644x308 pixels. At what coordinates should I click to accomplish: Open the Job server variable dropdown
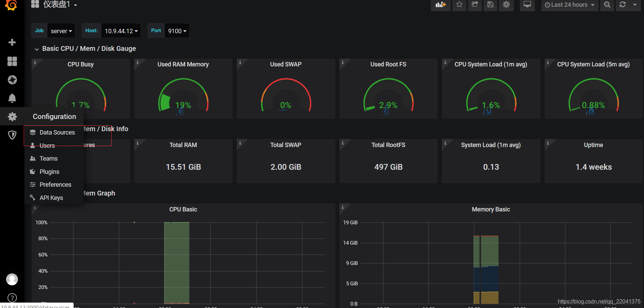(61, 31)
